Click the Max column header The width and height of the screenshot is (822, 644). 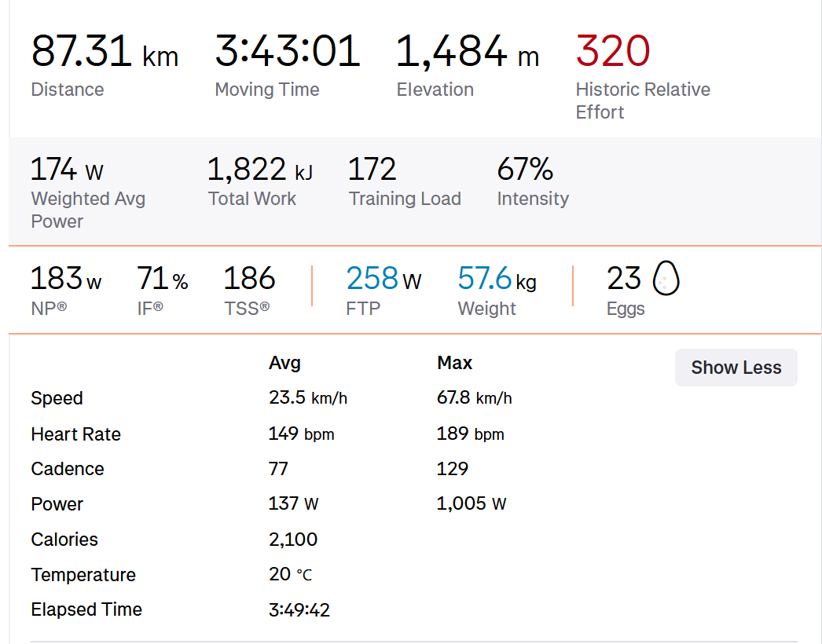(x=454, y=363)
